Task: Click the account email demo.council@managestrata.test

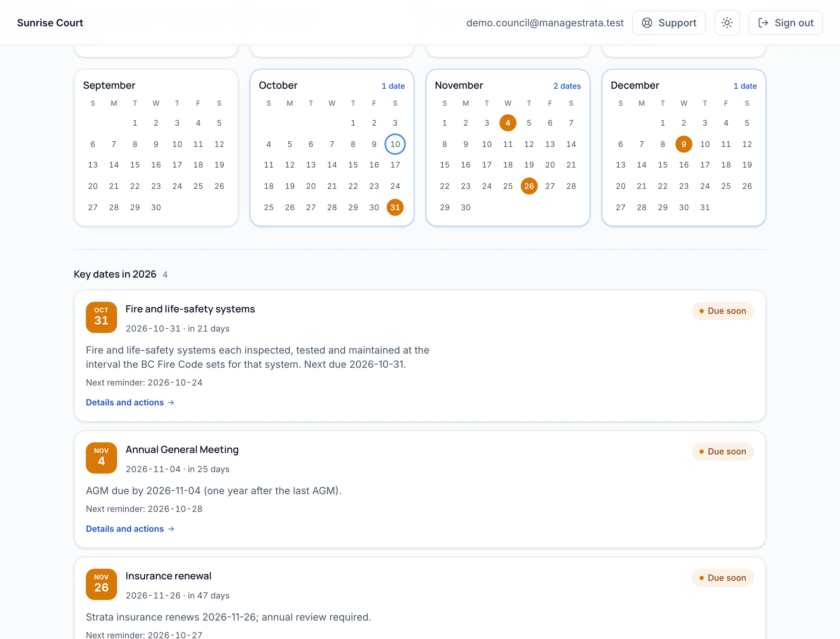Action: click(x=545, y=23)
